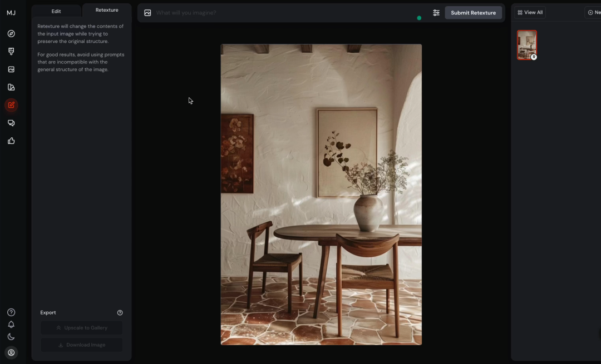
Task: Select the dining room thumbnail in history
Action: pyautogui.click(x=527, y=45)
